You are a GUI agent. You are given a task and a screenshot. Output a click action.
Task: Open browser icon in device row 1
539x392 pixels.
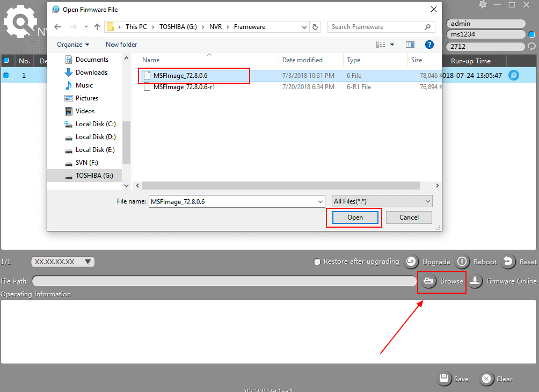(x=514, y=75)
